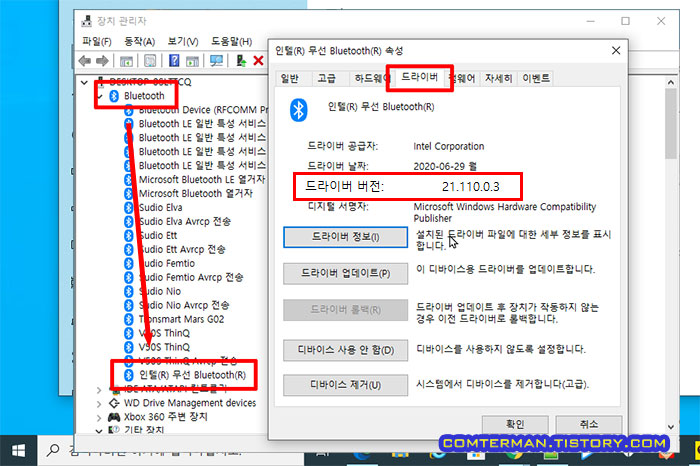Image resolution: width=700 pixels, height=466 pixels.
Task: Click the action pane toolbar icon next to Help
Action: click(192, 61)
